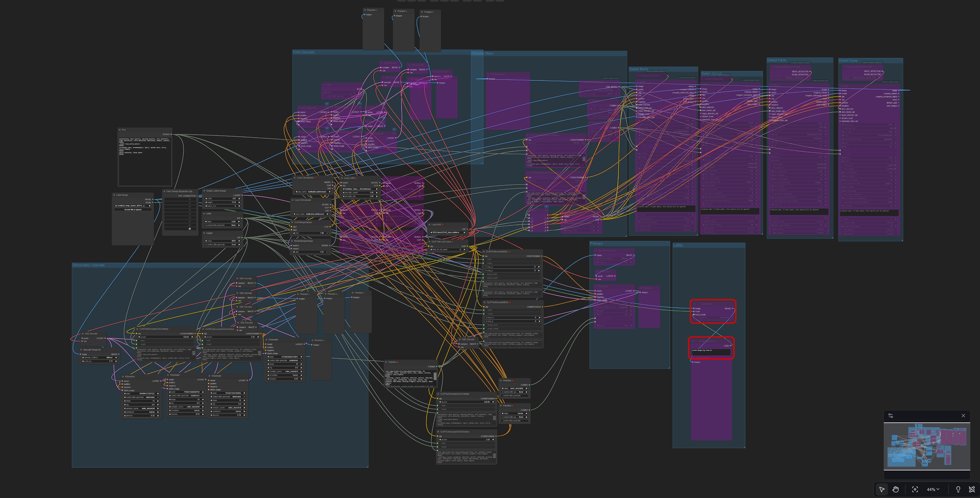Toggle the first Fast Groups Bypasser switch
Image resolution: width=980 pixels, height=498 pixels.
coord(190,199)
